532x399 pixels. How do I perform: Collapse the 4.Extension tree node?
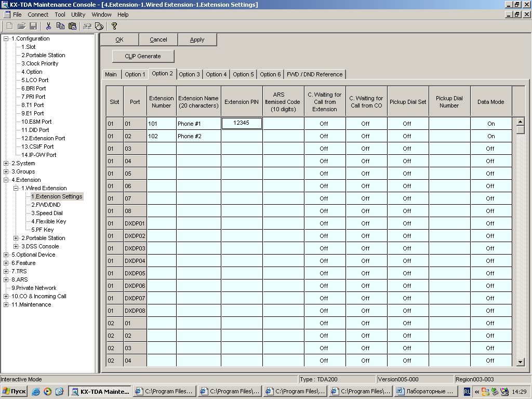[6, 180]
